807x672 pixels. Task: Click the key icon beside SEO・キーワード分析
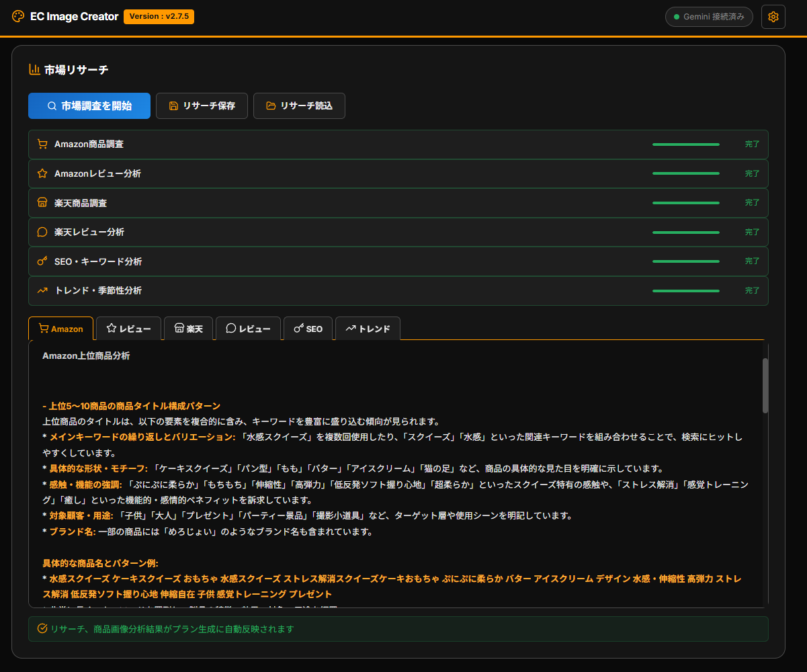pyautogui.click(x=43, y=261)
